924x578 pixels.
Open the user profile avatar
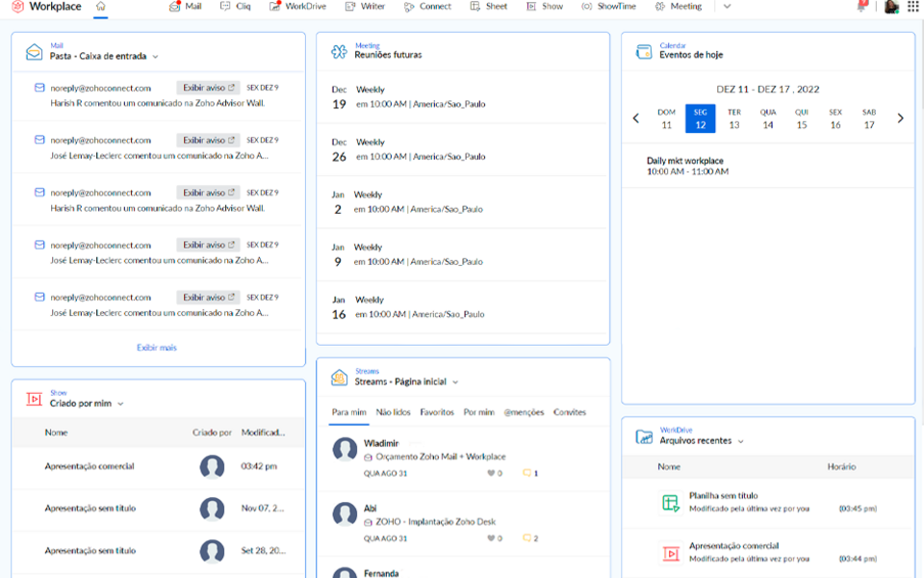[891, 7]
